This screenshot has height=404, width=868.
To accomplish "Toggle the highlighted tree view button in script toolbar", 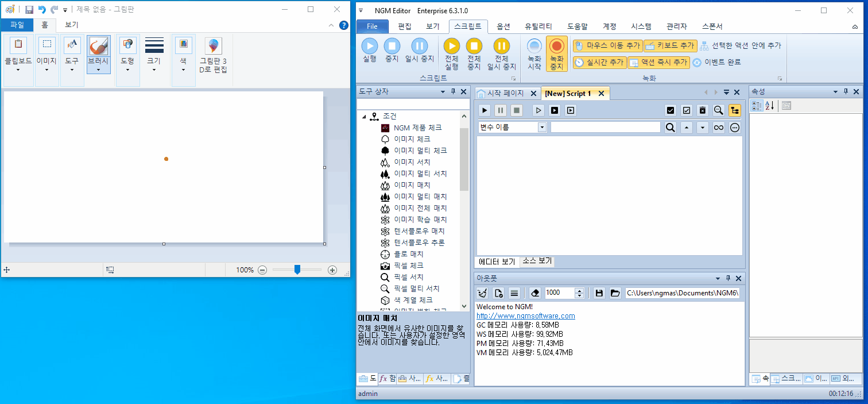I will pyautogui.click(x=734, y=110).
